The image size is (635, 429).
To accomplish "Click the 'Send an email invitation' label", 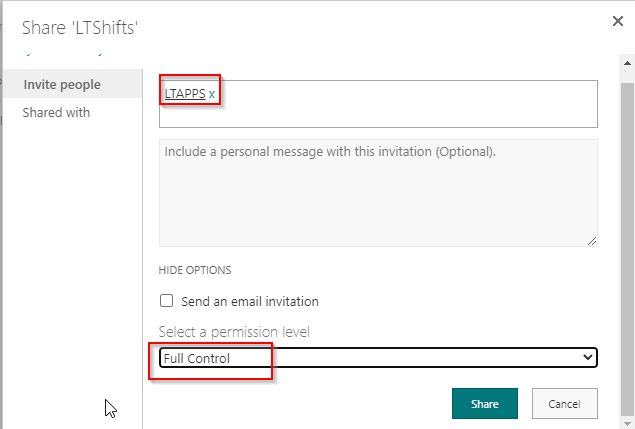I will (x=251, y=301).
